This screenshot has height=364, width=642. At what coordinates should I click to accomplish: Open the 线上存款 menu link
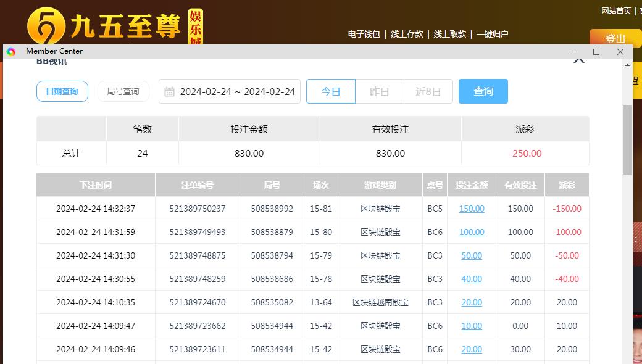click(x=407, y=35)
